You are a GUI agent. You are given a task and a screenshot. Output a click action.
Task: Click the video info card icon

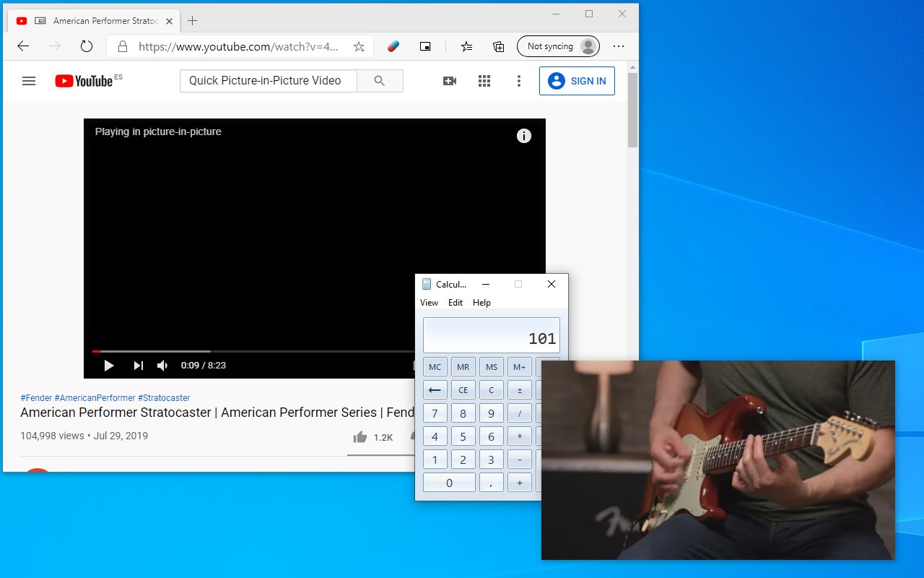[x=524, y=136]
